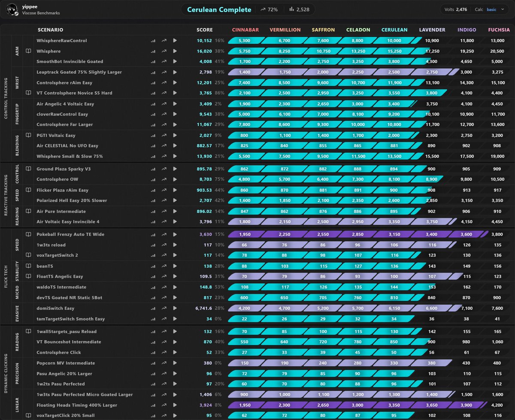515x420 pixels.
Task: Open book icon beside 1wall5targets_pasu Reload
Action: click(28, 331)
